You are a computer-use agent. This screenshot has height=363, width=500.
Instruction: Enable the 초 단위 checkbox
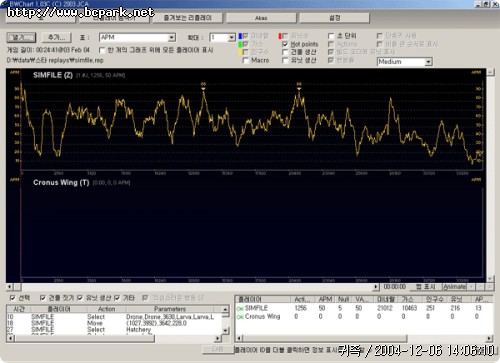point(331,36)
